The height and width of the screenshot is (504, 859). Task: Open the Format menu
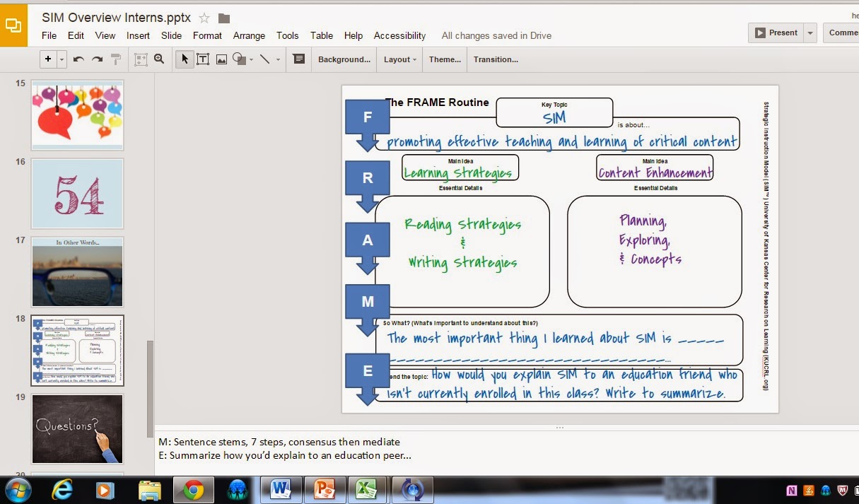click(207, 35)
